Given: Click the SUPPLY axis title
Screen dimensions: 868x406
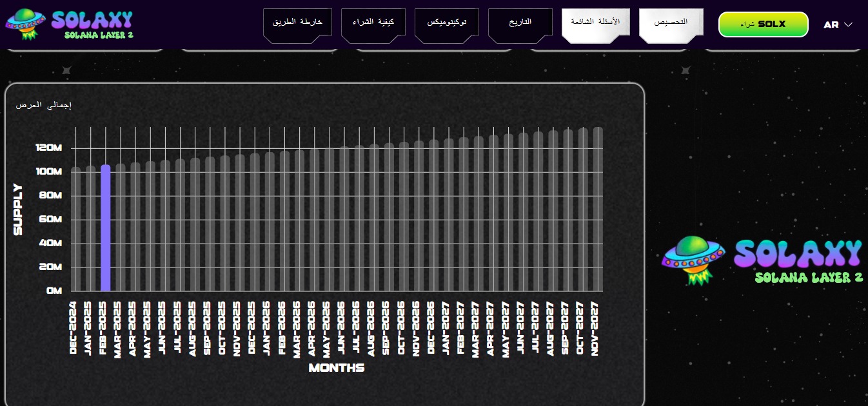Looking at the screenshot, I should coord(18,209).
